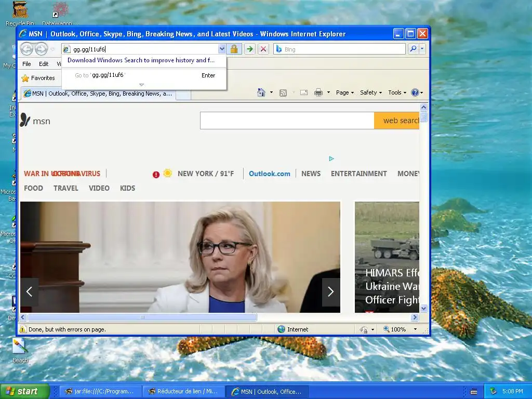The image size is (532, 399).
Task: Click the red weather alert icon
Action: [x=156, y=175]
